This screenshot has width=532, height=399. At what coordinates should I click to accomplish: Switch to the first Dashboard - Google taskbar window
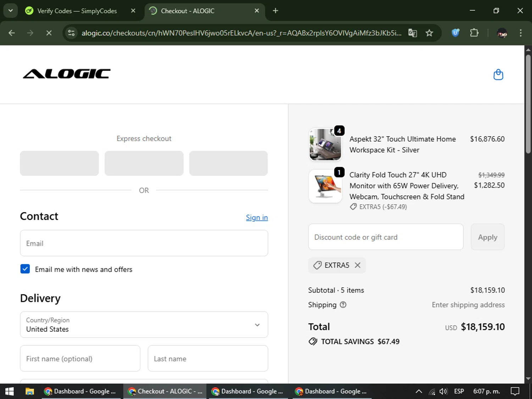[81, 391]
